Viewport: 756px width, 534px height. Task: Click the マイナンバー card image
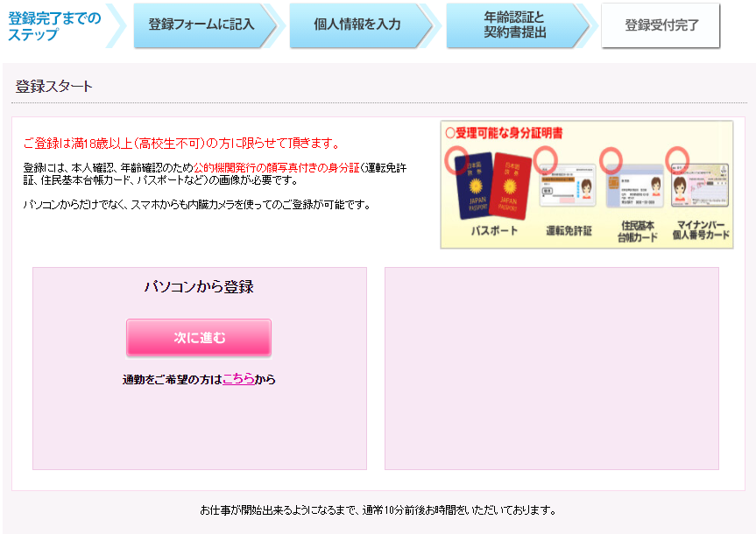(700, 186)
